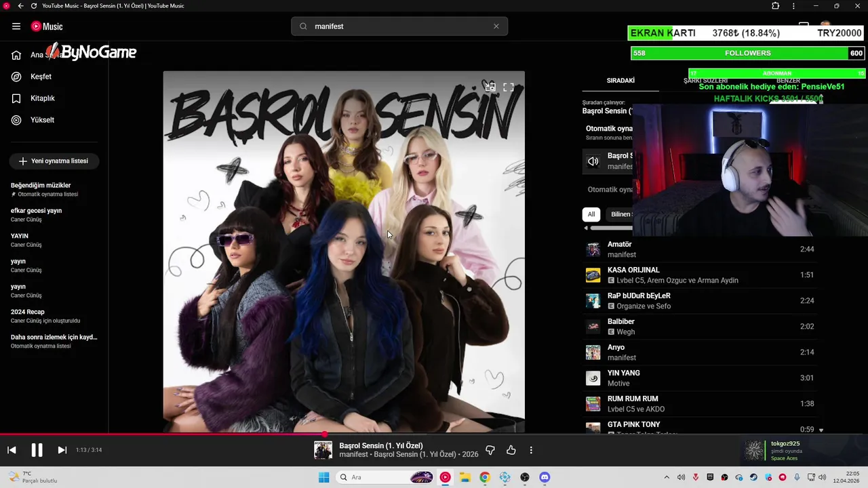Click the player bar album thumbnail
Image resolution: width=868 pixels, height=488 pixels.
[323, 450]
